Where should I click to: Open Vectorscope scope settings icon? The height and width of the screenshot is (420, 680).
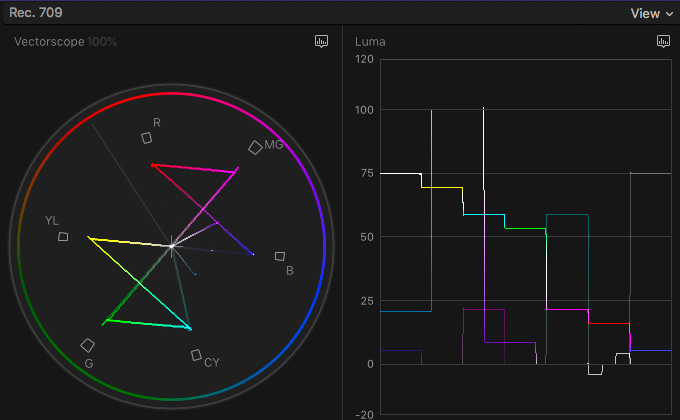(321, 41)
